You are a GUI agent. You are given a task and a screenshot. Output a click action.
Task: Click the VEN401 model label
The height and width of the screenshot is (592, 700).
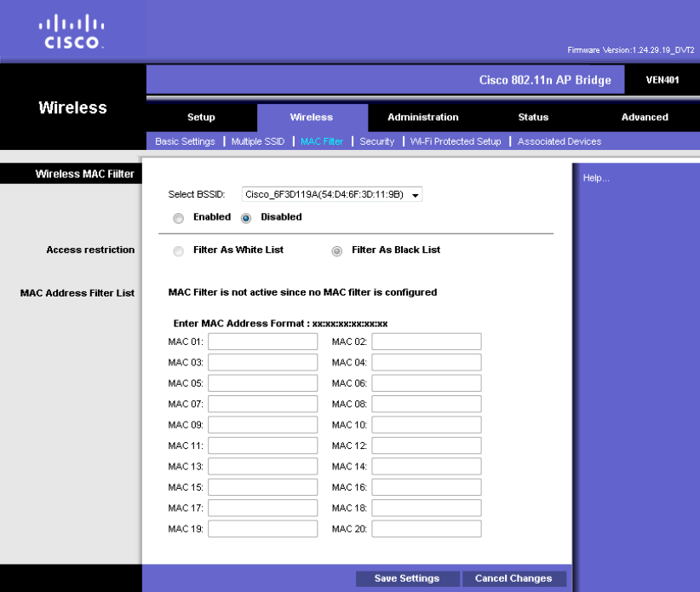(663, 80)
